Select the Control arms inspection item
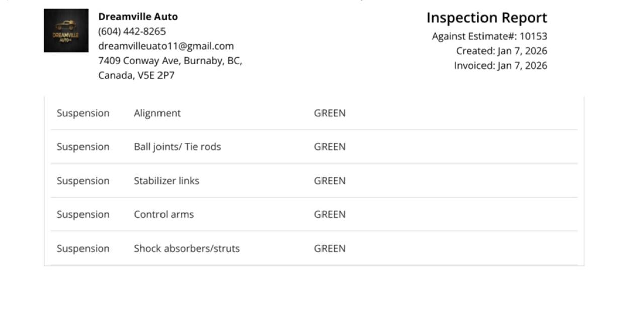This screenshot has width=644, height=326. (164, 214)
